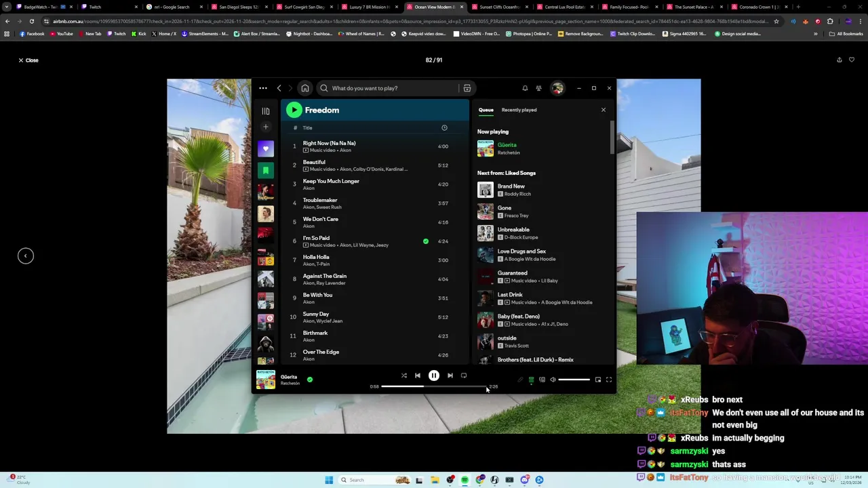The image size is (868, 488).
Task: Toggle liked checkmark on I'm So Paid
Action: coord(426,241)
